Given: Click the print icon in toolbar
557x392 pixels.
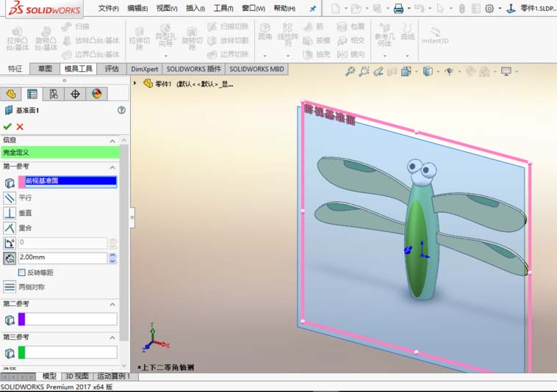Looking at the screenshot, I should click(x=398, y=9).
